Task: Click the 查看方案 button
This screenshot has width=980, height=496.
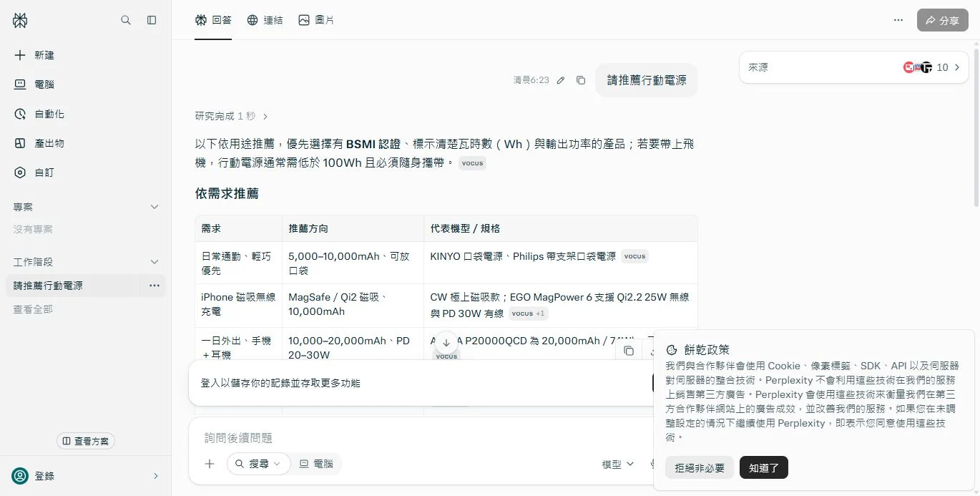Action: [x=86, y=441]
